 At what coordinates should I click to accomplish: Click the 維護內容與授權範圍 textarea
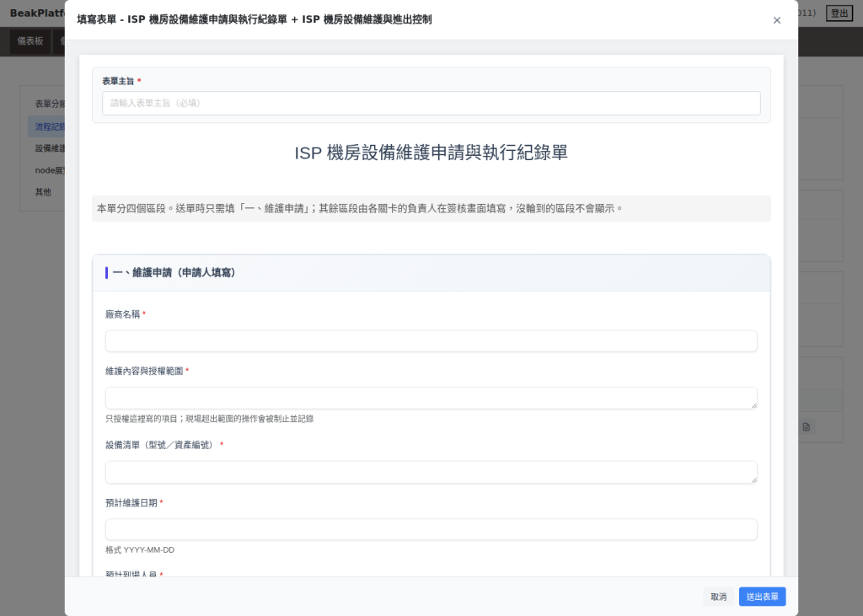point(431,398)
